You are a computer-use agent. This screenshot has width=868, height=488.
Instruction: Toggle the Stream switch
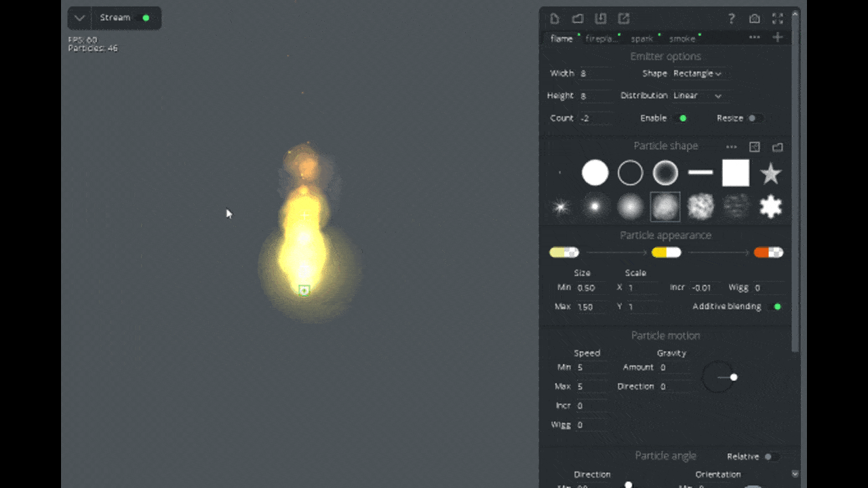144,18
